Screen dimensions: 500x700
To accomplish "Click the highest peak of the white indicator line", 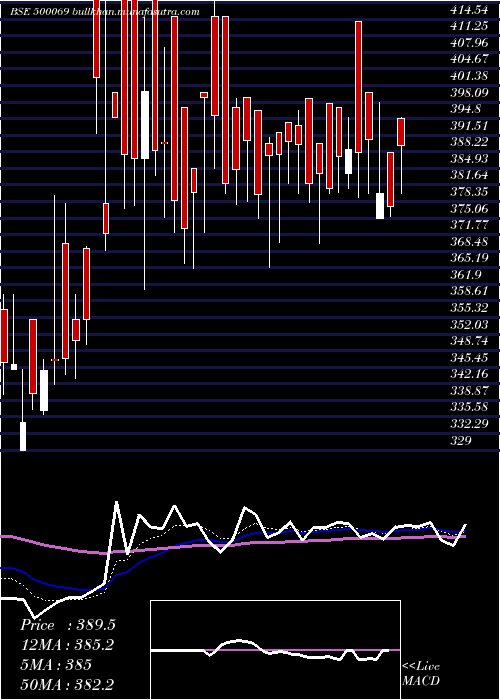I will 117,502.
